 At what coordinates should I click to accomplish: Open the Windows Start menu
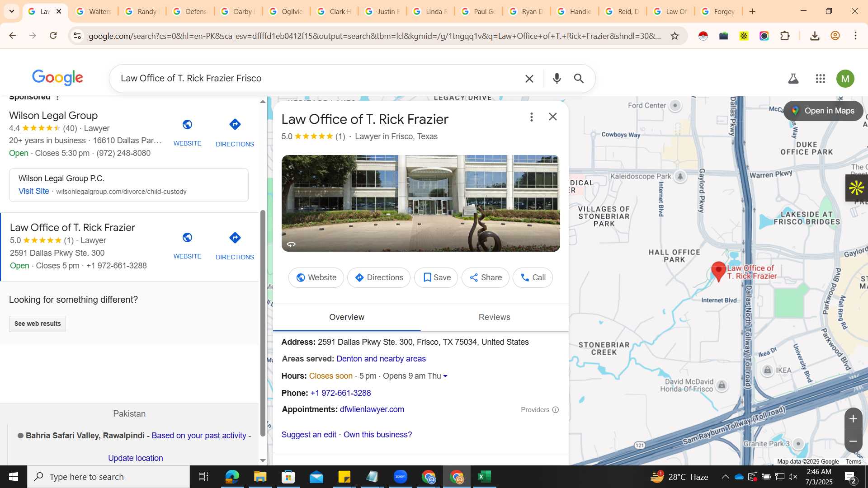tap(13, 477)
